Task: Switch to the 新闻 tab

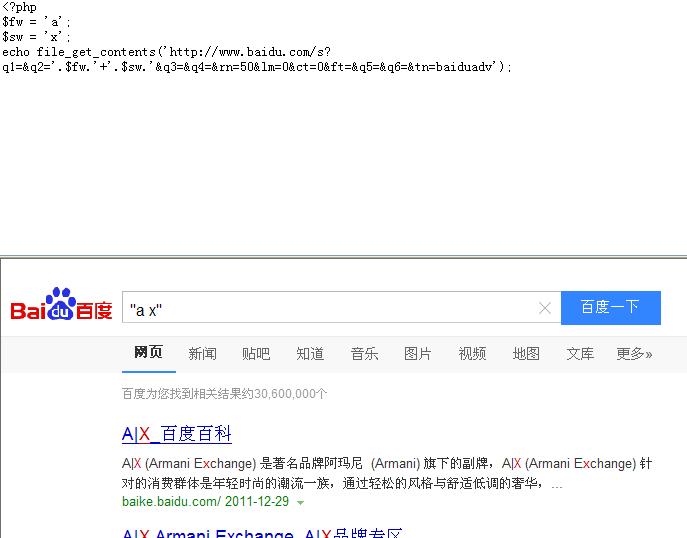Action: point(202,353)
